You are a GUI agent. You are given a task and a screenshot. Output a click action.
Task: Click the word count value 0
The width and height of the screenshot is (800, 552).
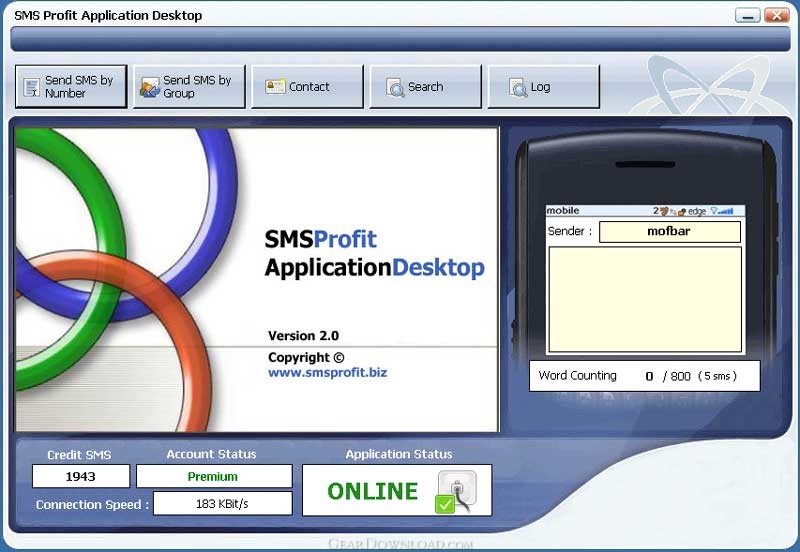pyautogui.click(x=649, y=377)
